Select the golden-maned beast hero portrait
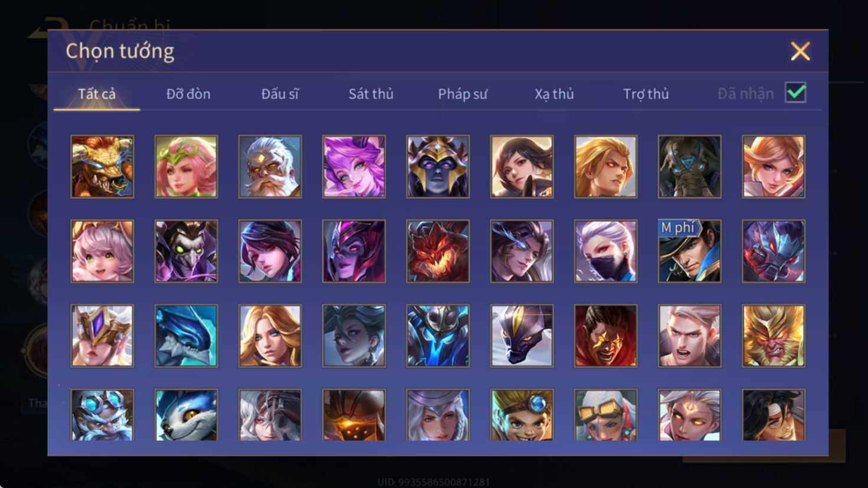 click(x=102, y=166)
